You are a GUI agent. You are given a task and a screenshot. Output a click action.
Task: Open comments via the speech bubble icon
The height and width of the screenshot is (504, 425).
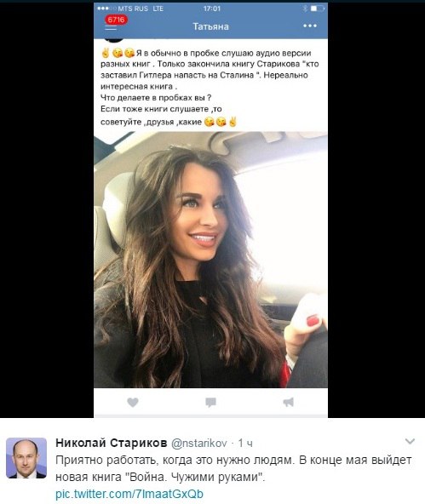tap(210, 402)
